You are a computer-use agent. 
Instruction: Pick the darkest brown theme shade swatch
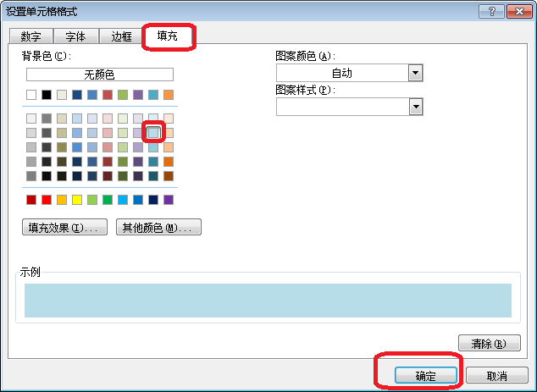coord(169,176)
